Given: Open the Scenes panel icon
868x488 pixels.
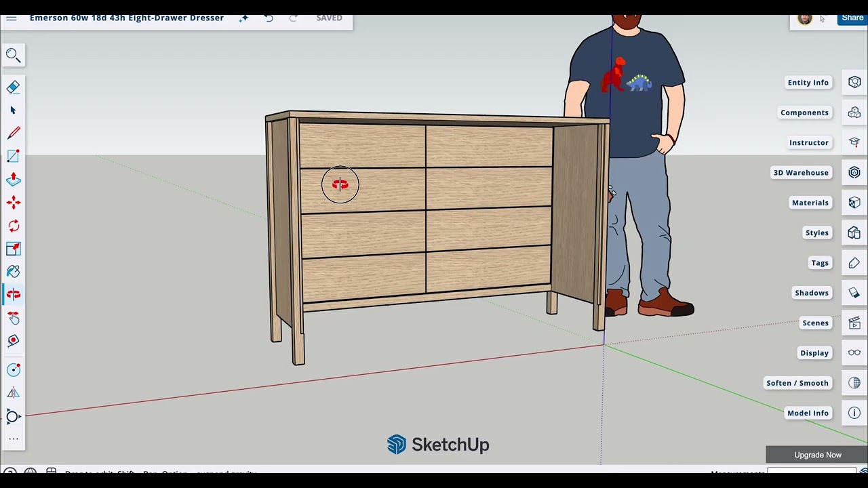Looking at the screenshot, I should [854, 323].
